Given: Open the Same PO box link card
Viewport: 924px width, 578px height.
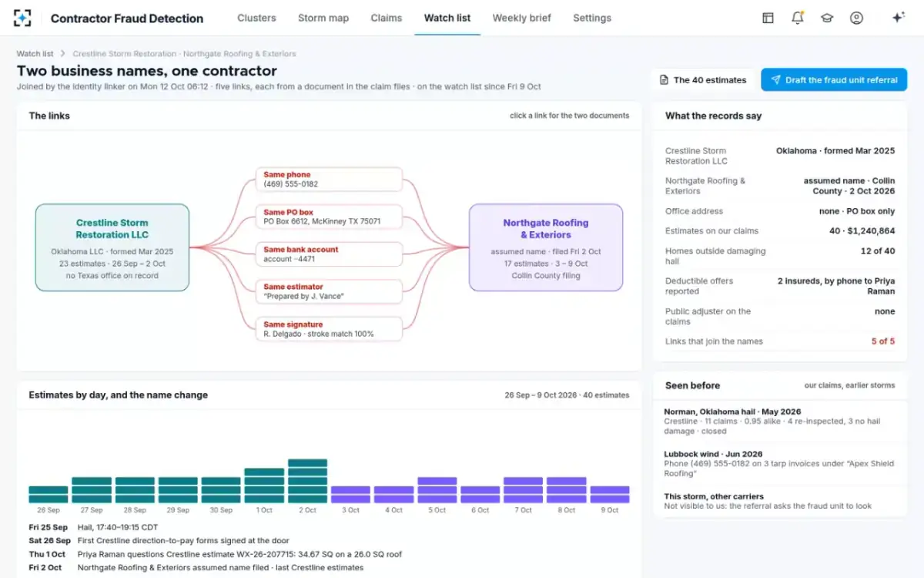Looking at the screenshot, I should pos(329,217).
